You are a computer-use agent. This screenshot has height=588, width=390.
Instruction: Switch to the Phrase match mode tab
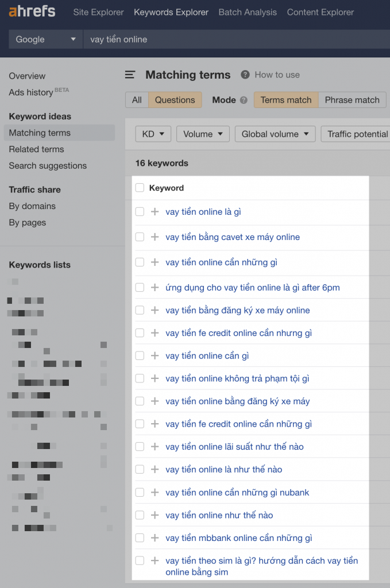[352, 100]
